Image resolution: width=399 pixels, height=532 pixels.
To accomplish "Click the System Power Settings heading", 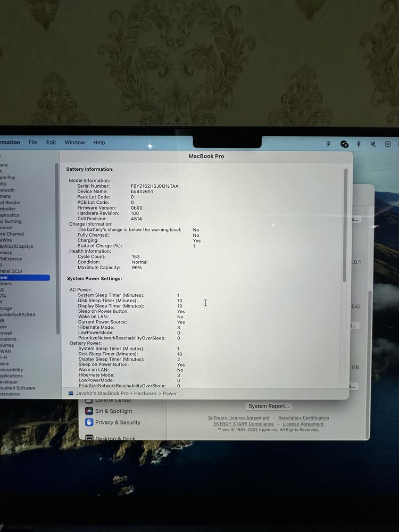I will click(94, 279).
